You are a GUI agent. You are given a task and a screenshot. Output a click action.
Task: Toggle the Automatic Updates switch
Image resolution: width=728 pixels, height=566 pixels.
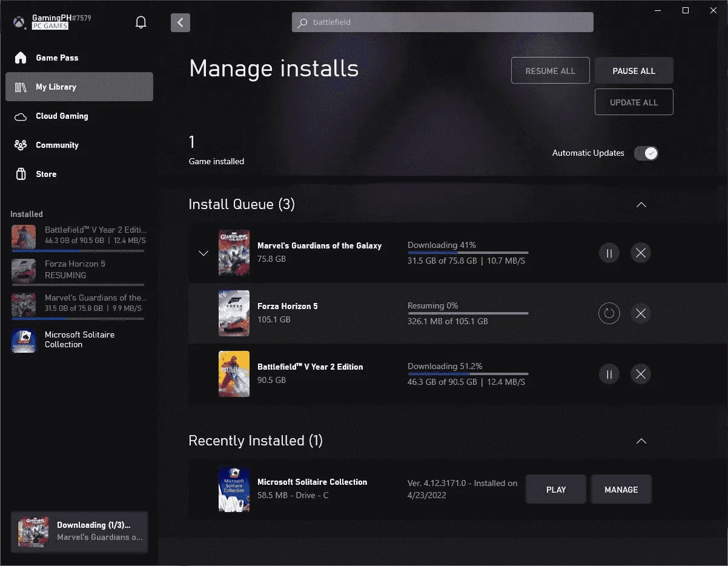click(x=646, y=153)
